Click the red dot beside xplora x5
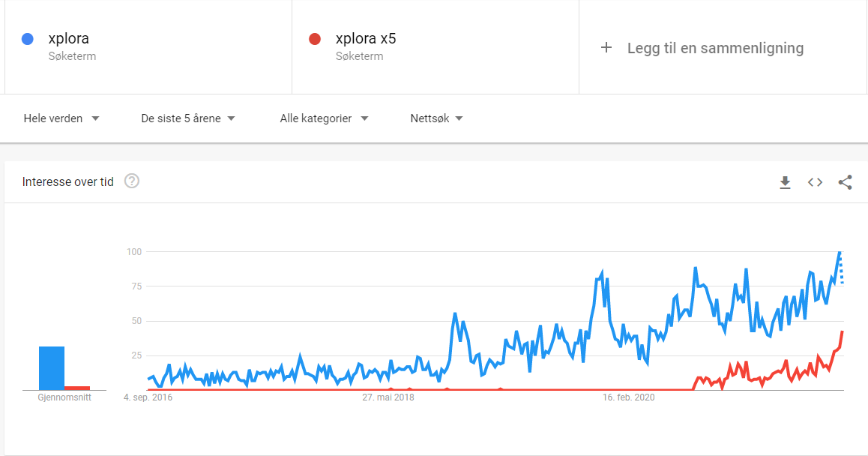Image resolution: width=868 pixels, height=456 pixels. (314, 39)
